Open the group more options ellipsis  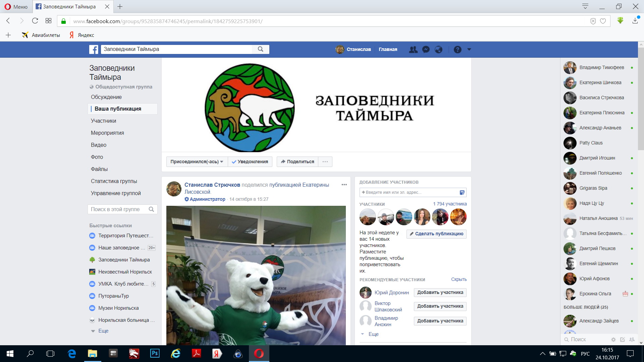325,162
